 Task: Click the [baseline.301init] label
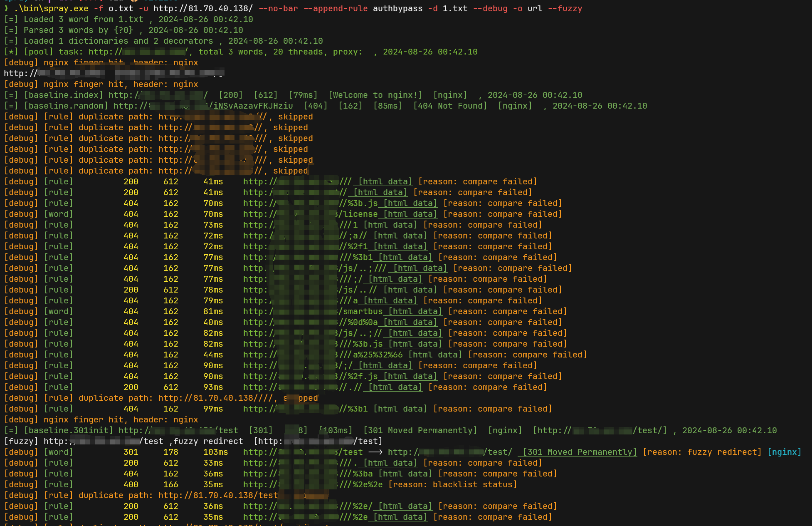(68, 430)
